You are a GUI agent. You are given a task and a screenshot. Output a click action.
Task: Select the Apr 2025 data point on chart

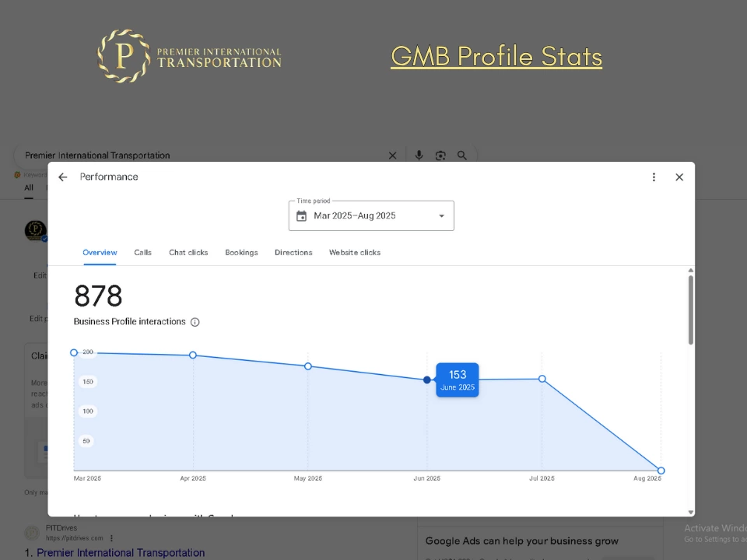[193, 355]
